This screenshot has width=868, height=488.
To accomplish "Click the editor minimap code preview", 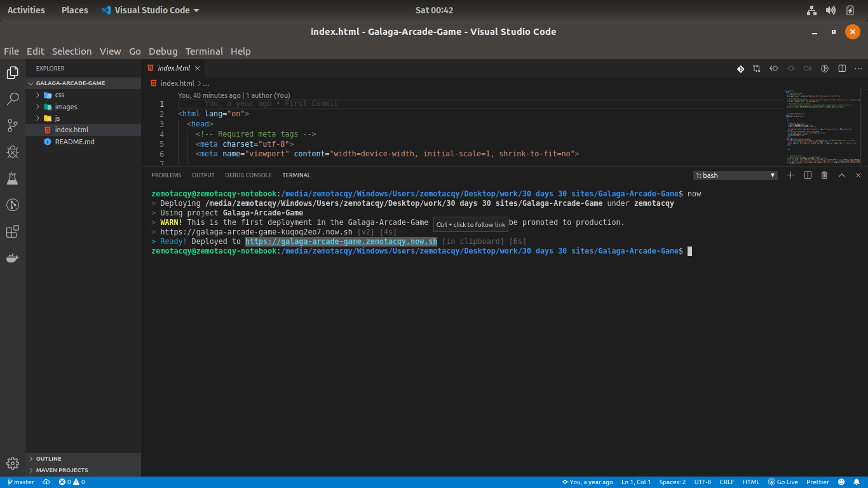I will 823,127.
